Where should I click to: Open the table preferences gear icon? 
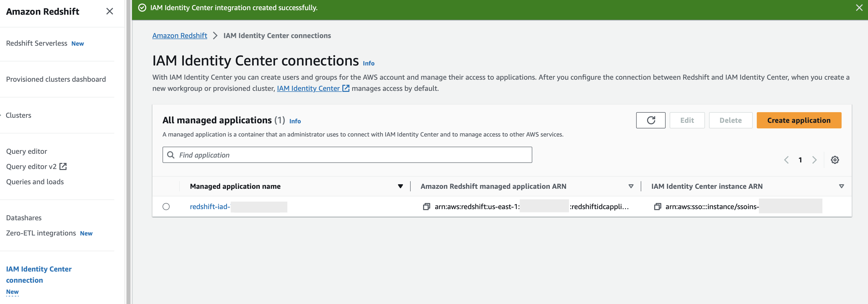point(835,160)
